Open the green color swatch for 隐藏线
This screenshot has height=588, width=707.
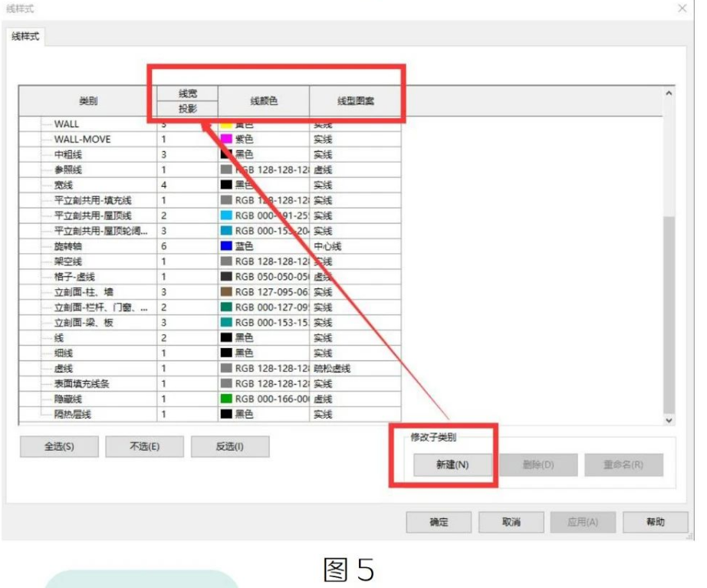tap(226, 399)
